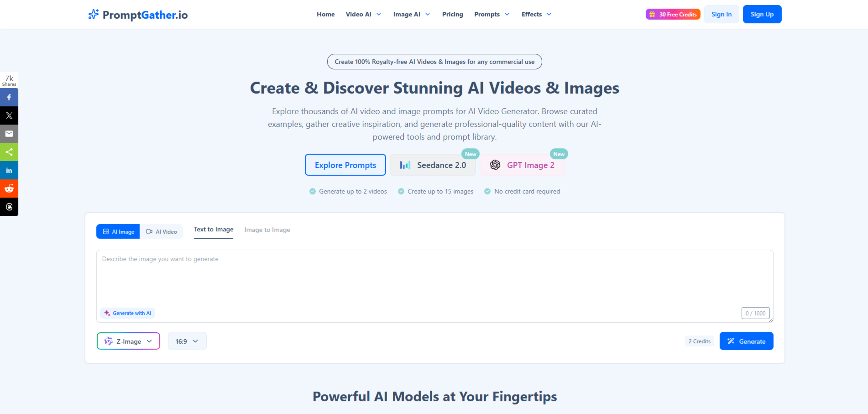The image size is (868, 414).
Task: Share the page on Reddit
Action: (9, 188)
